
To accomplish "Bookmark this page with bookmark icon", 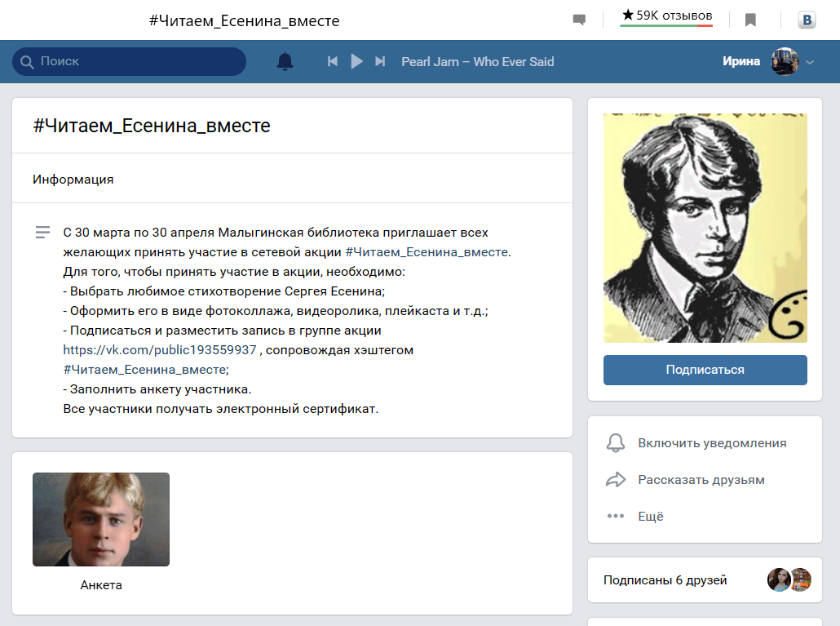I will click(x=750, y=20).
